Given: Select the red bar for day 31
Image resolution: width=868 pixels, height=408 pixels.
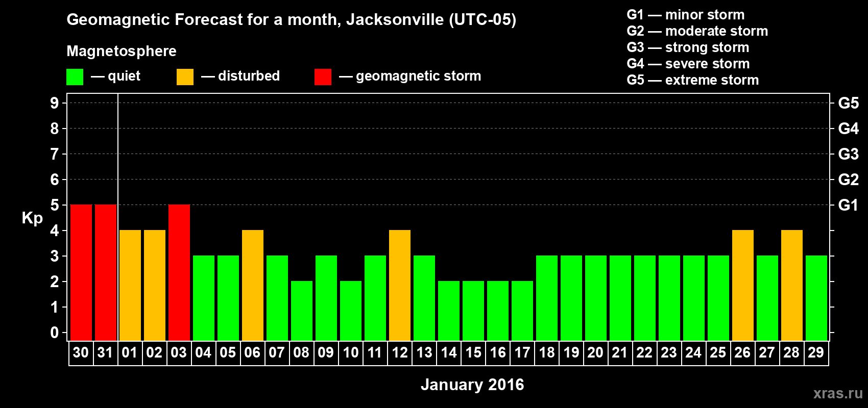Looking at the screenshot, I should click(x=106, y=273).
